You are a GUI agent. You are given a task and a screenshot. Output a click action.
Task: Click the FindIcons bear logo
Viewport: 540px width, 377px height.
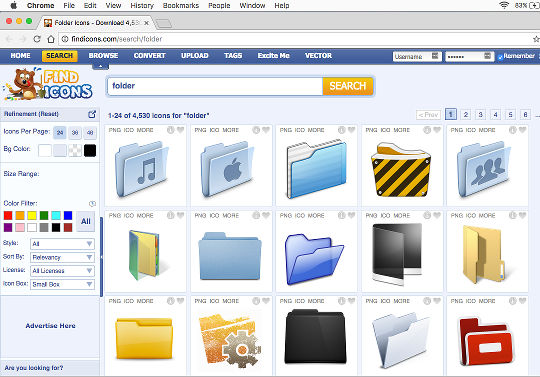pyautogui.click(x=49, y=84)
